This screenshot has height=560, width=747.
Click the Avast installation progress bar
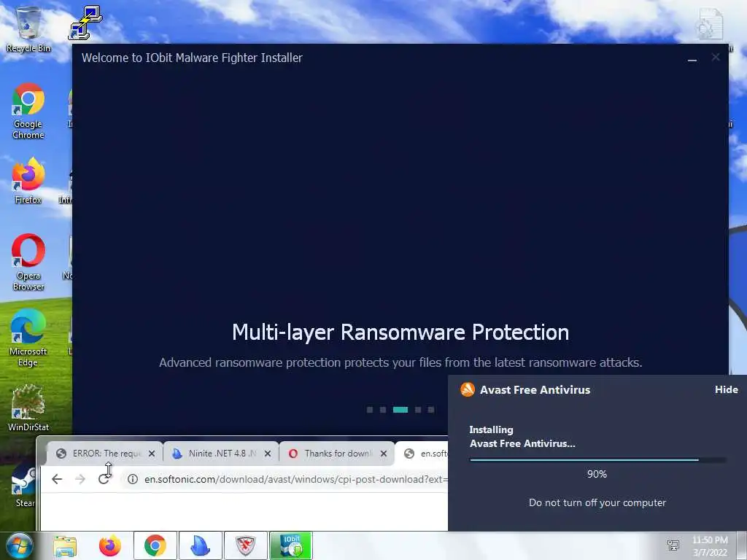pyautogui.click(x=597, y=460)
